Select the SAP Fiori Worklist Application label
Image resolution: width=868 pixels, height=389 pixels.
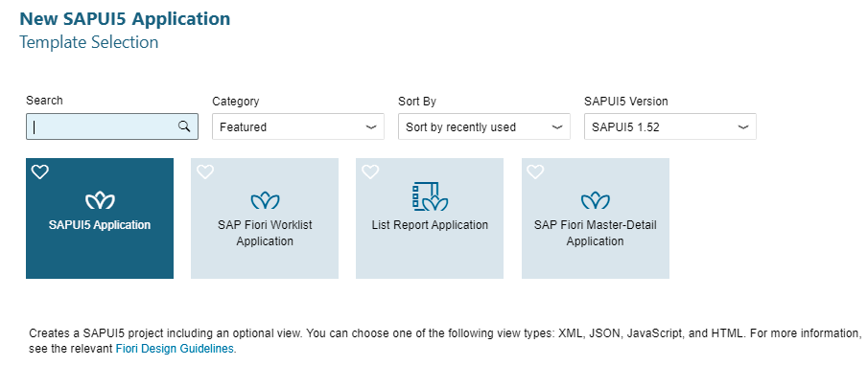[x=265, y=233]
